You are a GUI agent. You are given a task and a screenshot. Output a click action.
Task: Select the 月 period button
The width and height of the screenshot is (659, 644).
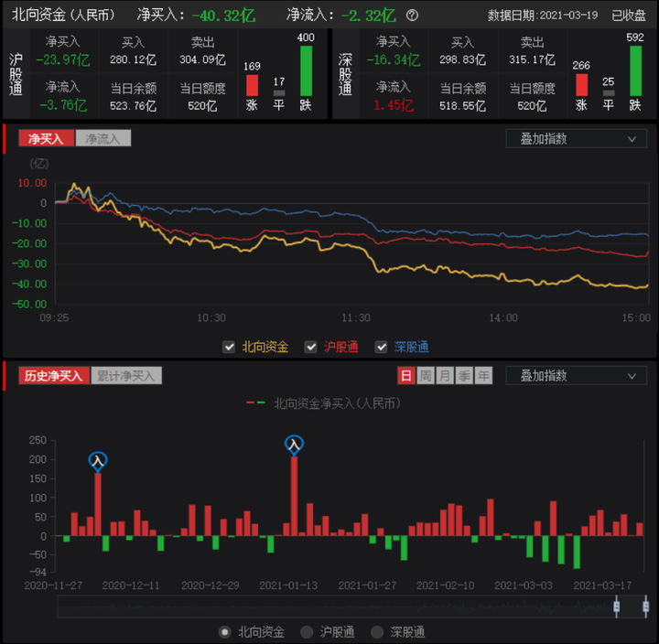(445, 376)
